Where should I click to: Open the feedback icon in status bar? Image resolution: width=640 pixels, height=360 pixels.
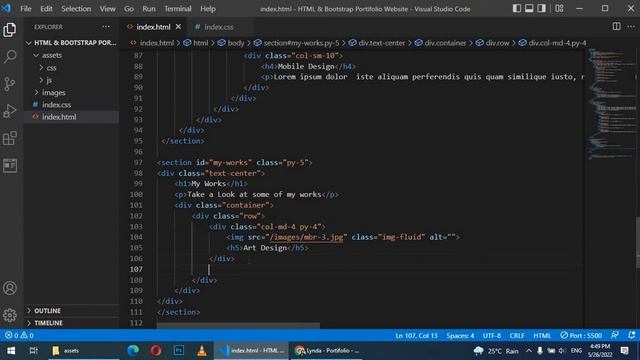click(x=615, y=335)
